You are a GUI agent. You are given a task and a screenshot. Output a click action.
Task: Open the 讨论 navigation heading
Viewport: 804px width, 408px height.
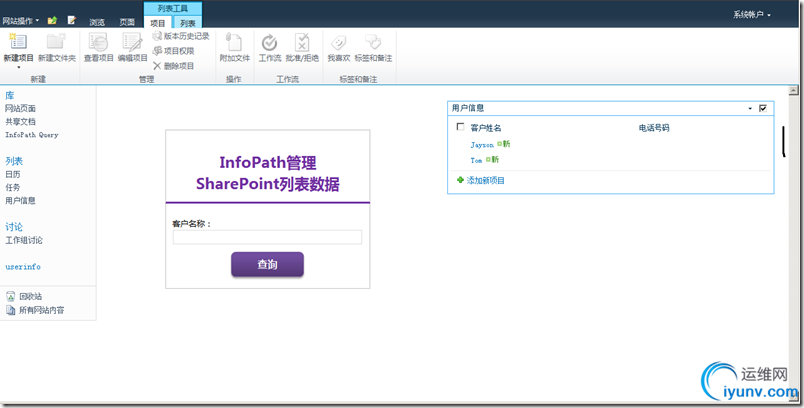(14, 227)
